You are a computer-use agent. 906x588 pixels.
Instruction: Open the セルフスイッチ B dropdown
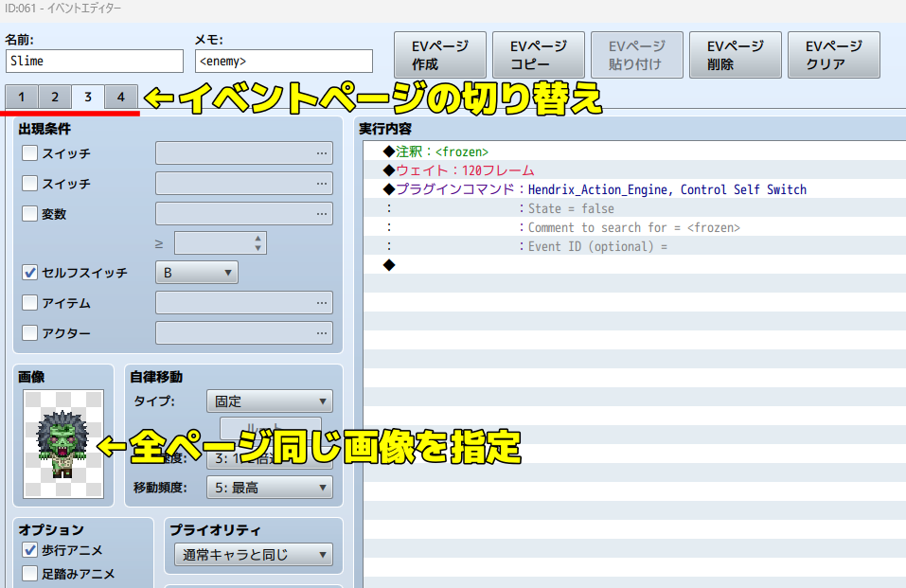click(x=197, y=273)
